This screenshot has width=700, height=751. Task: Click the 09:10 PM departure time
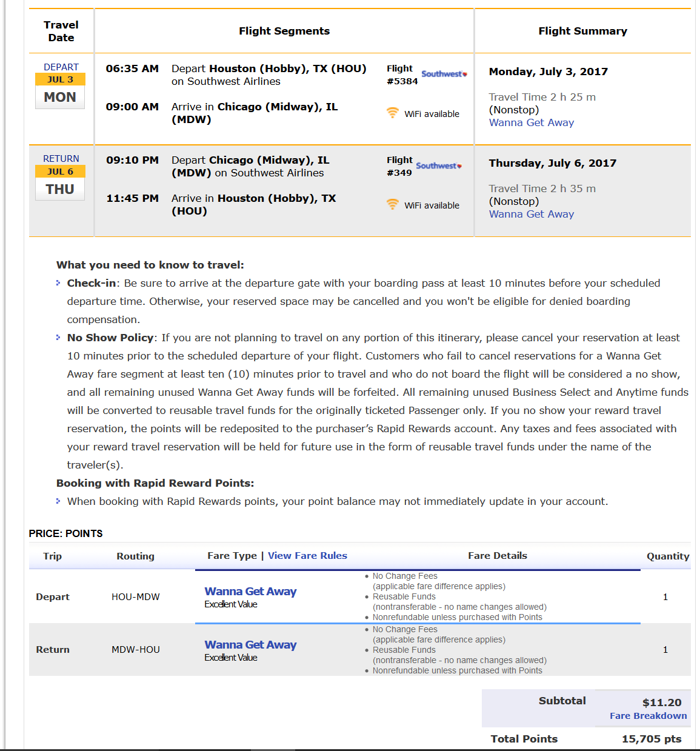[x=132, y=160]
